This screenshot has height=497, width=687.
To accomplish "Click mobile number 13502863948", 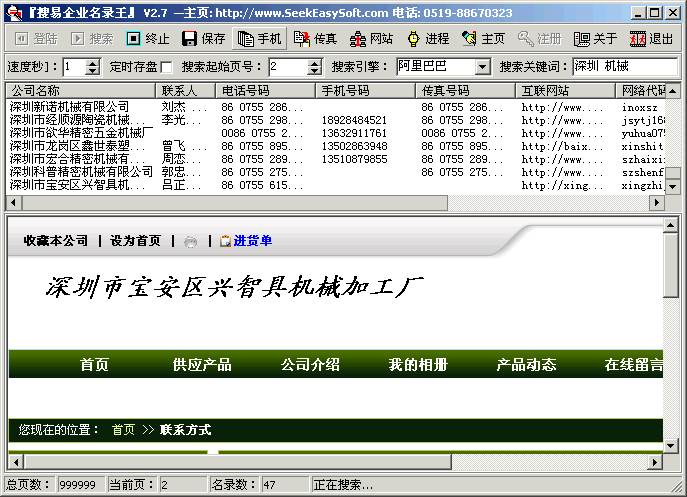I will tap(354, 146).
